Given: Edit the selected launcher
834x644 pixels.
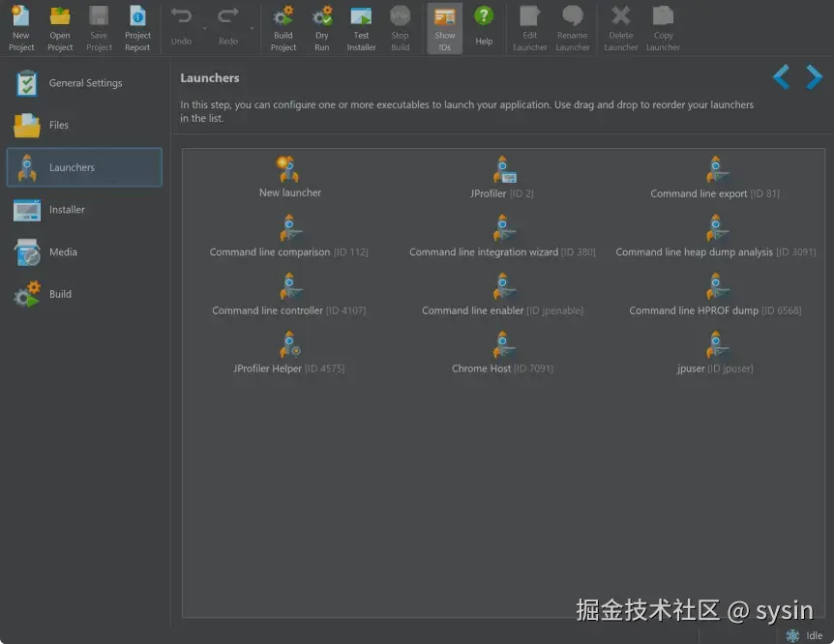Looking at the screenshot, I should [529, 27].
